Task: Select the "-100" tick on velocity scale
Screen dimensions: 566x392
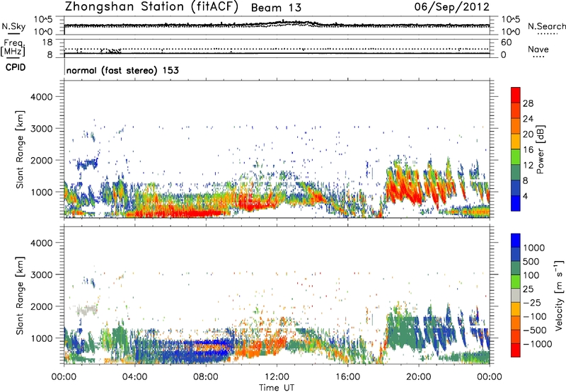Action: pyautogui.click(x=534, y=316)
